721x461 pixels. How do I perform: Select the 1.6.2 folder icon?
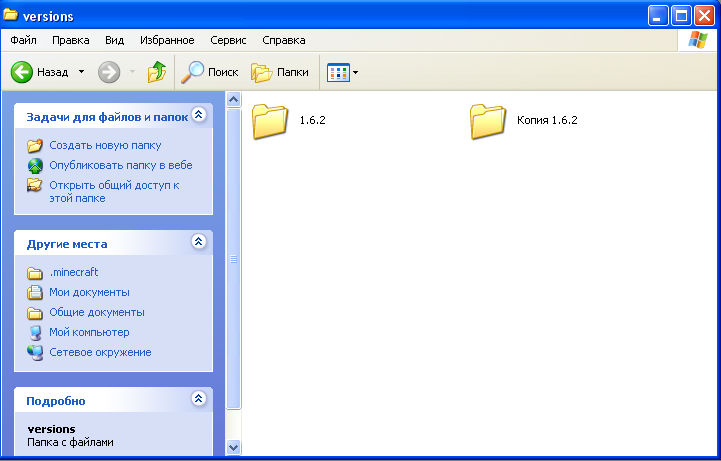click(x=269, y=121)
